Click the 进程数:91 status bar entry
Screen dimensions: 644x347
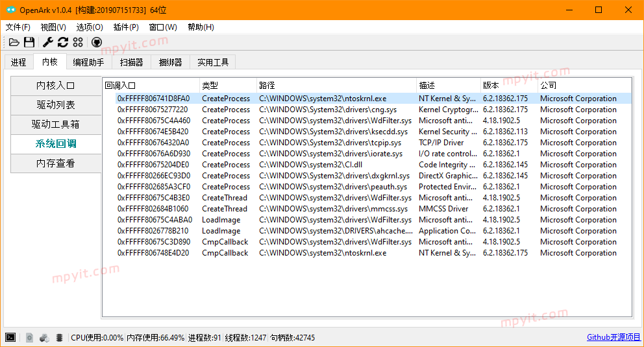point(204,337)
